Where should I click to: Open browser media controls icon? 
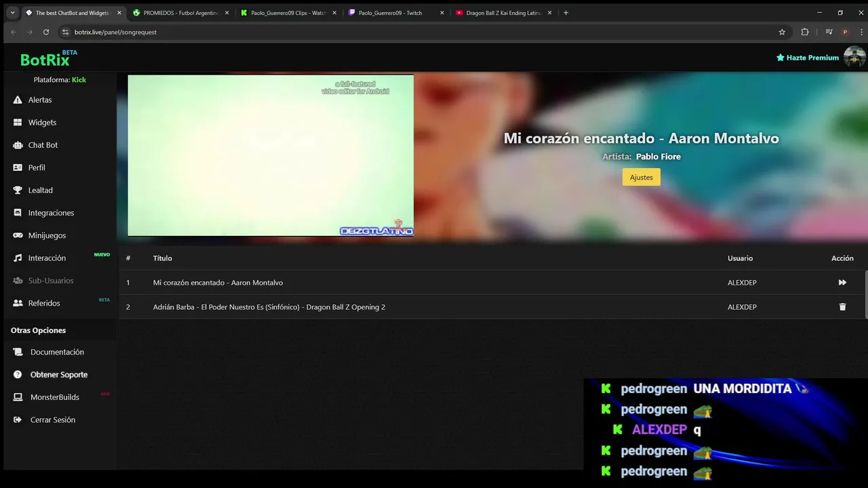[x=829, y=32]
